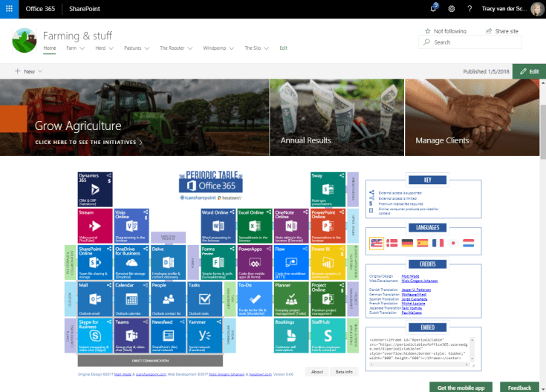The height and width of the screenshot is (392, 546).
Task: Open the notifications bell
Action: [434, 9]
